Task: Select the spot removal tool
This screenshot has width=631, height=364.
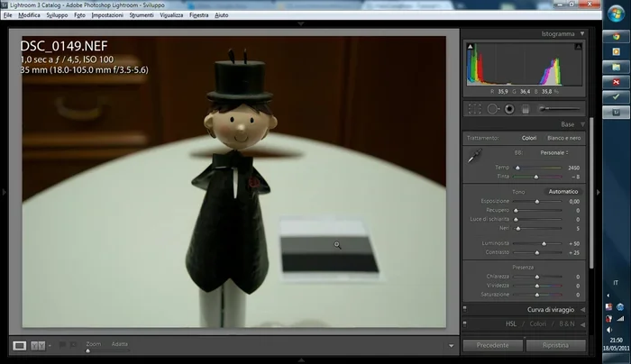Action: (491, 109)
